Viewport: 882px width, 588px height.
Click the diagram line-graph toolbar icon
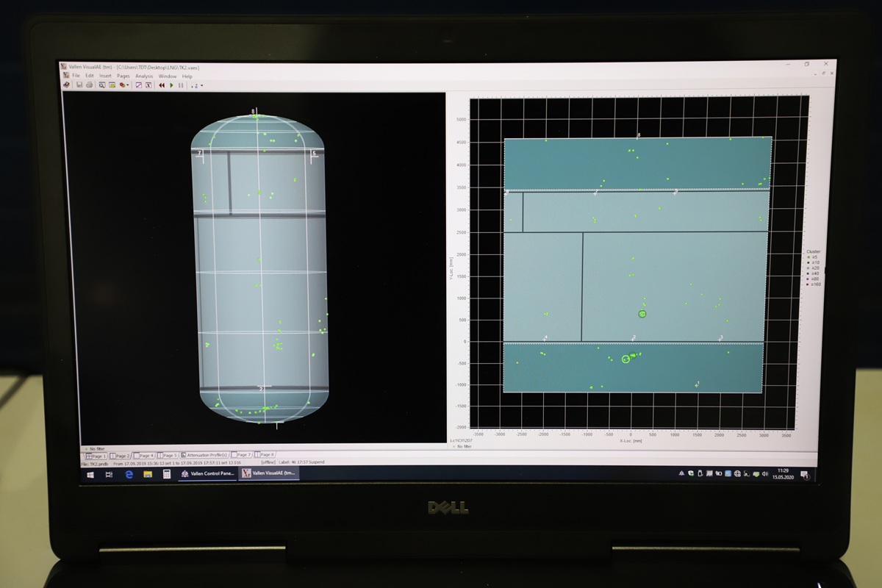tap(138, 85)
